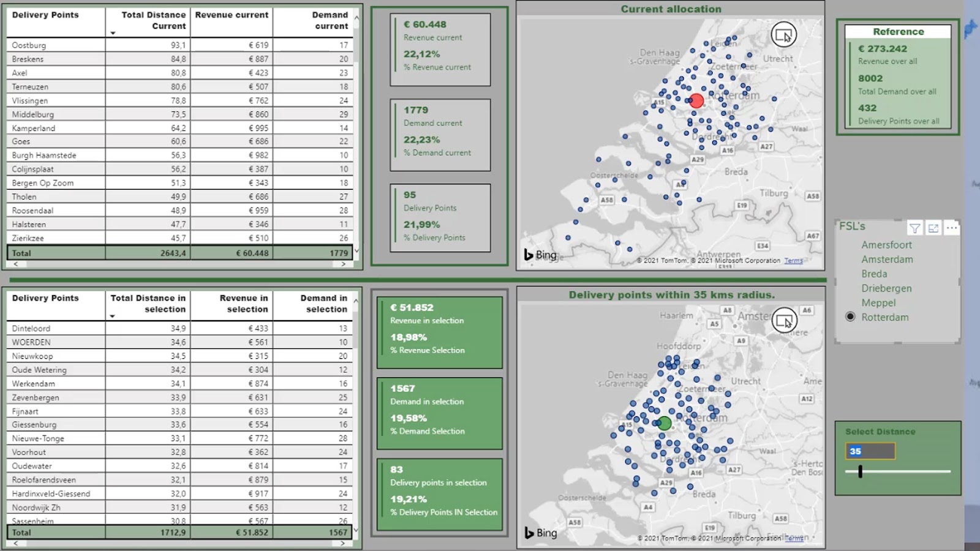This screenshot has height=551, width=980.
Task: Click the Breskens delivery point row
Action: tap(179, 59)
